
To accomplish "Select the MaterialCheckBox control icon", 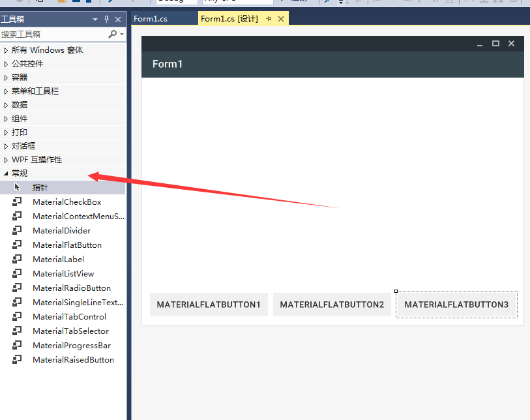I will [x=17, y=202].
